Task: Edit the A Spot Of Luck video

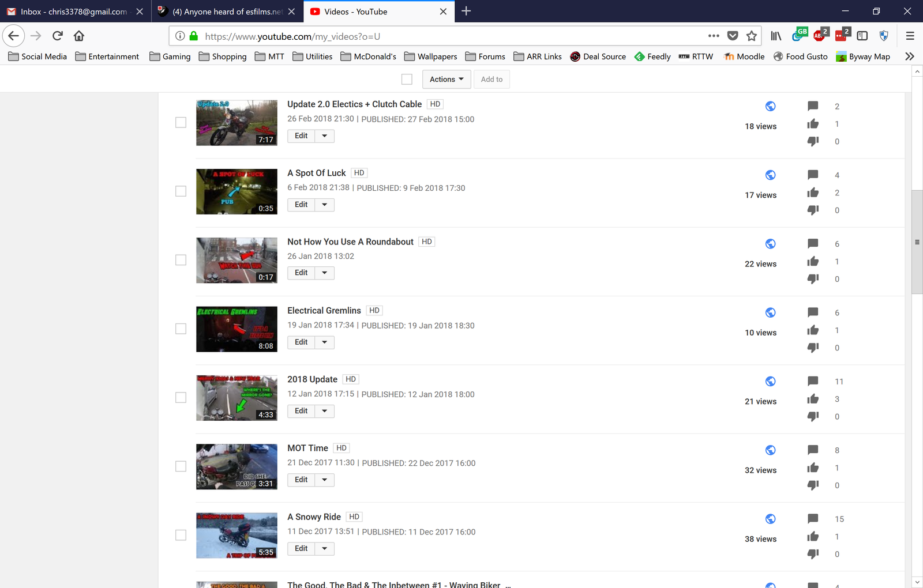Action: pyautogui.click(x=301, y=205)
